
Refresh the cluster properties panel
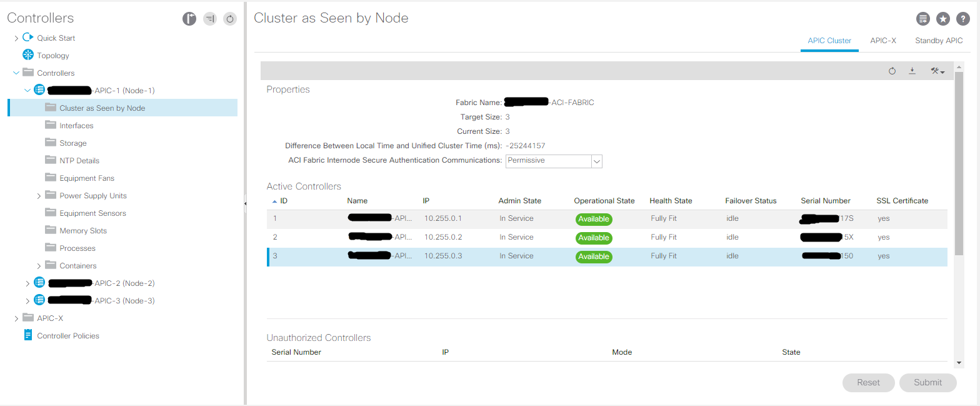click(x=892, y=71)
